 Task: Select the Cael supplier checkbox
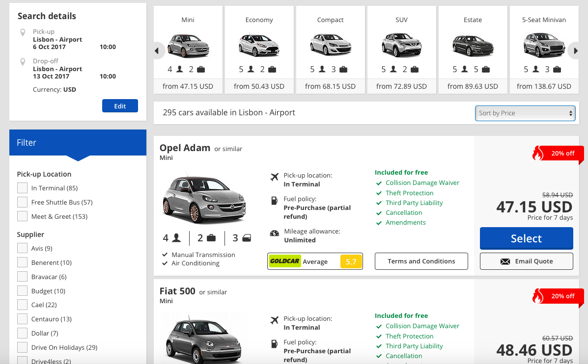pyautogui.click(x=22, y=305)
